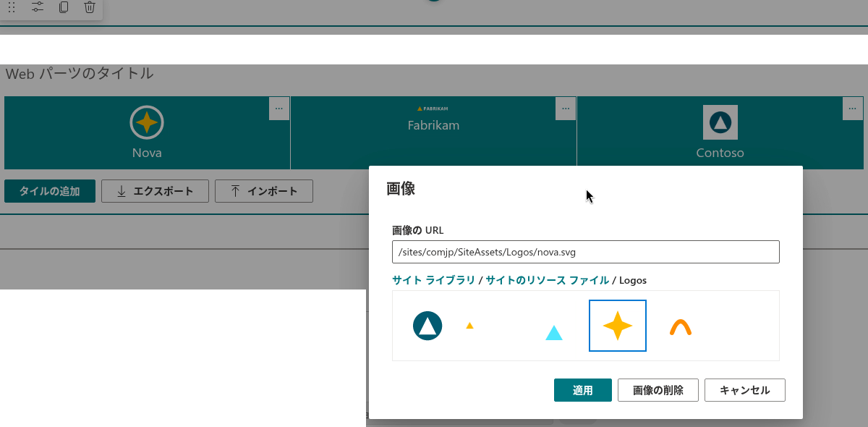The height and width of the screenshot is (427, 868).
Task: Select the Fabrikam tile logo
Action: pyautogui.click(x=433, y=109)
